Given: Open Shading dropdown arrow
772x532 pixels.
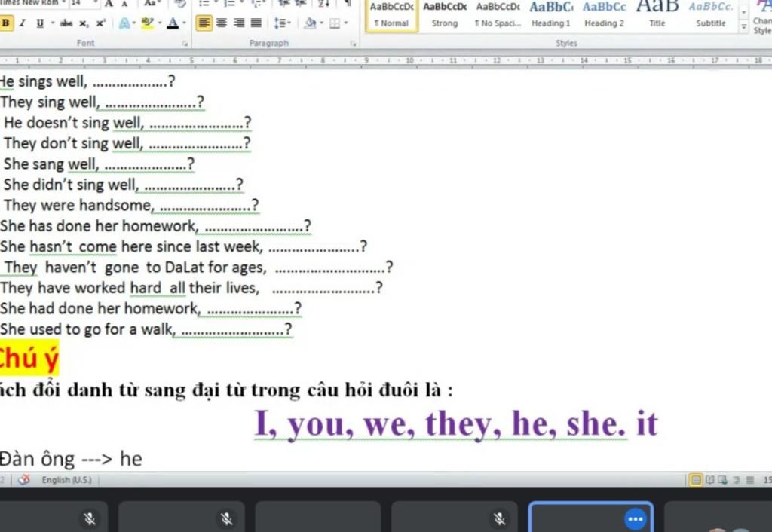Looking at the screenshot, I should coord(321,23).
